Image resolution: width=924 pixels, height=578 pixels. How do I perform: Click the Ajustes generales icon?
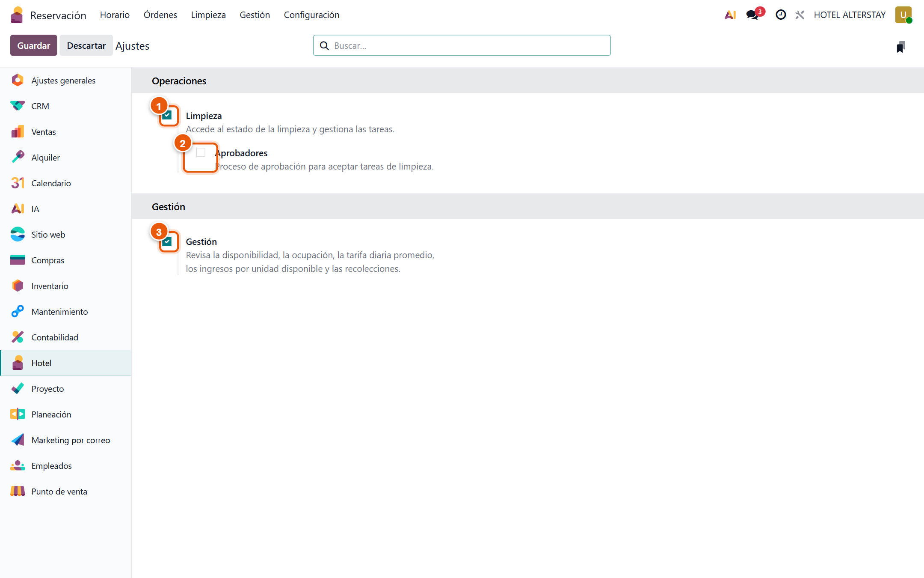(x=18, y=80)
